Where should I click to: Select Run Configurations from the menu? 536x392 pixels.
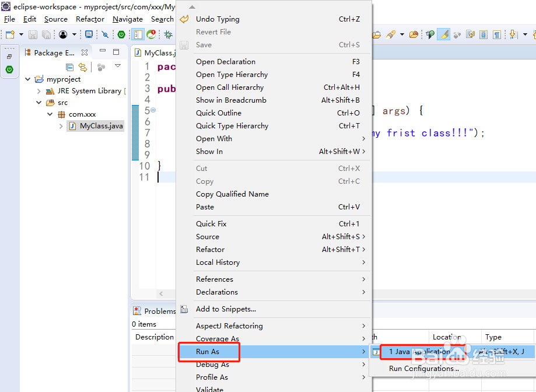click(423, 368)
